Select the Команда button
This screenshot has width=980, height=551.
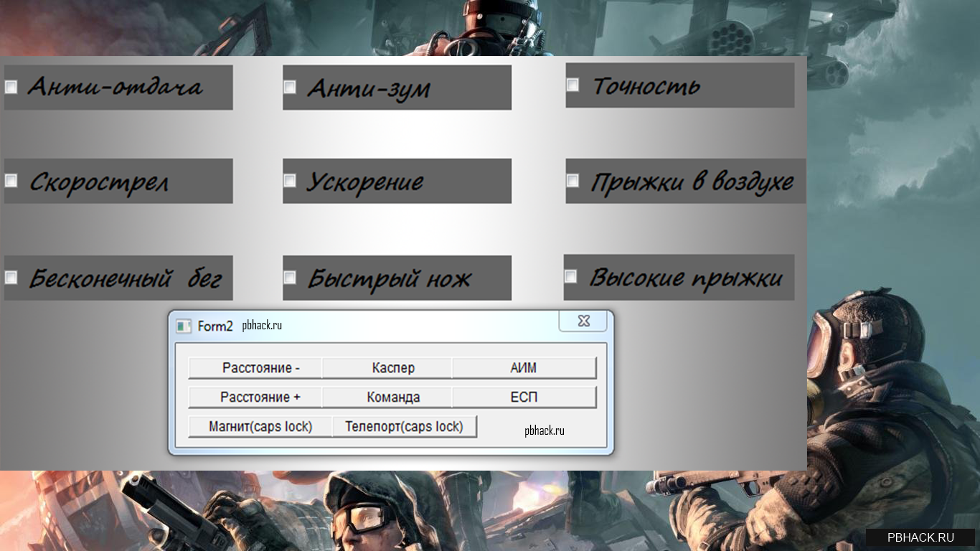coord(387,397)
